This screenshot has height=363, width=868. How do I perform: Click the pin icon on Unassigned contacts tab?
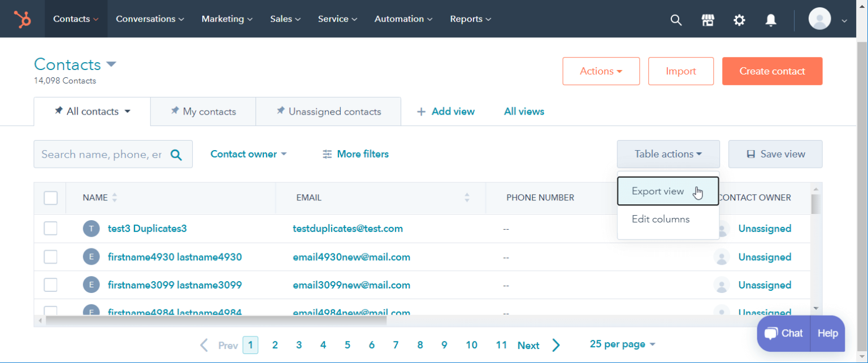pyautogui.click(x=281, y=111)
